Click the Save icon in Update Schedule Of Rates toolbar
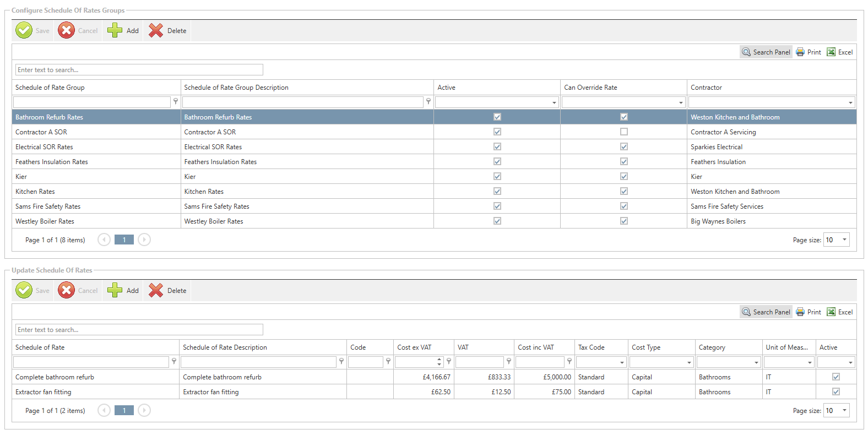 (24, 290)
